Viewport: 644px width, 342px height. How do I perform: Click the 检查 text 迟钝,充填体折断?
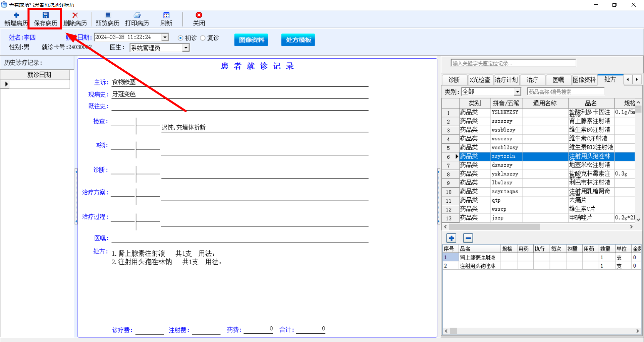coord(183,128)
